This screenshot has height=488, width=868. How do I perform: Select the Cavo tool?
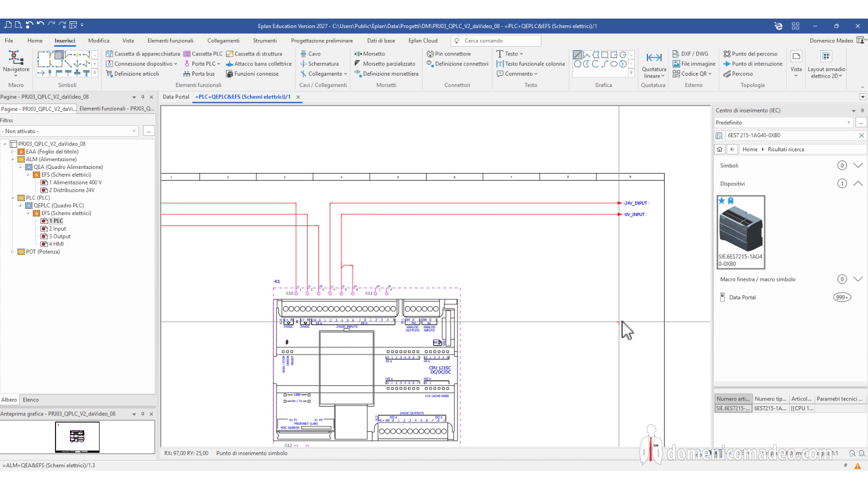[310, 54]
